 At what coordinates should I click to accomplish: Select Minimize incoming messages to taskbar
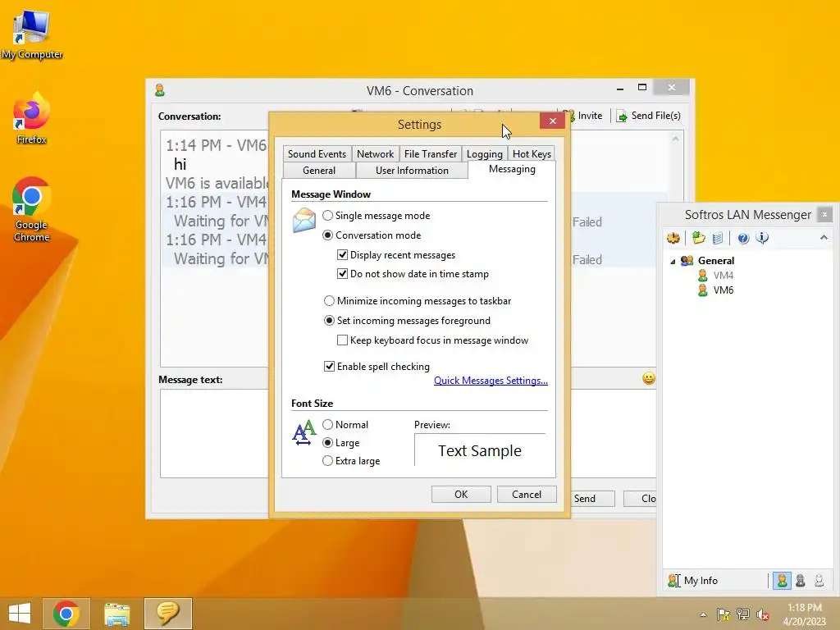point(418,301)
